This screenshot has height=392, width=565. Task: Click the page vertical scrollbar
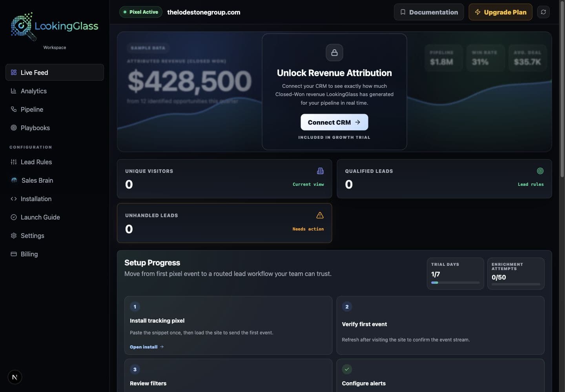(x=562, y=90)
